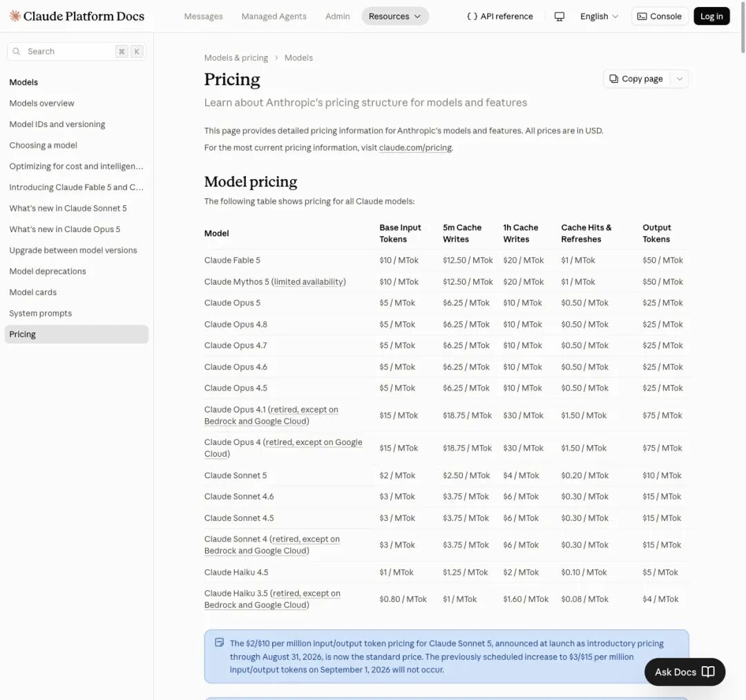746x700 pixels.
Task: Open the Managed Agents nav tab
Action: [274, 16]
